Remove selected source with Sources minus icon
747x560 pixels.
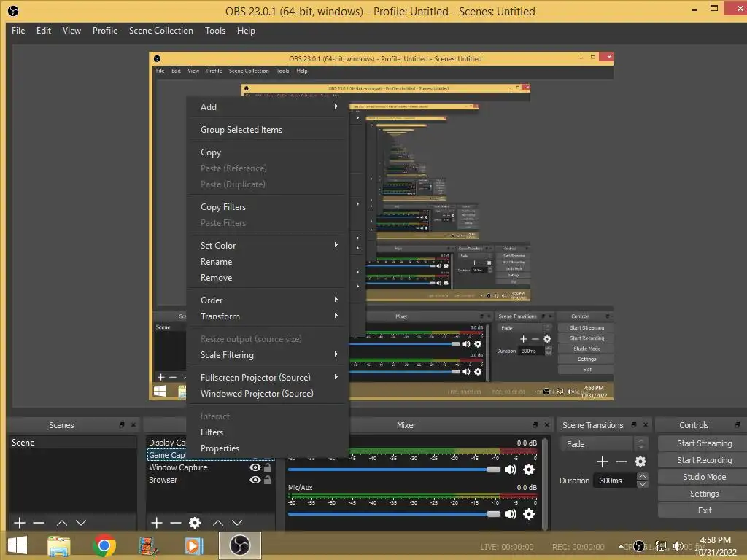[x=176, y=523]
